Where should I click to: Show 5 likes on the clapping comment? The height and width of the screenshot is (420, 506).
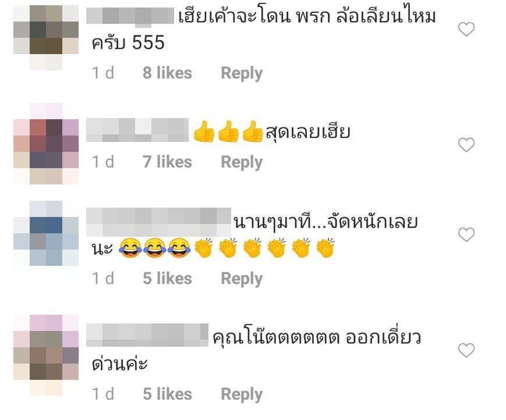click(x=167, y=279)
